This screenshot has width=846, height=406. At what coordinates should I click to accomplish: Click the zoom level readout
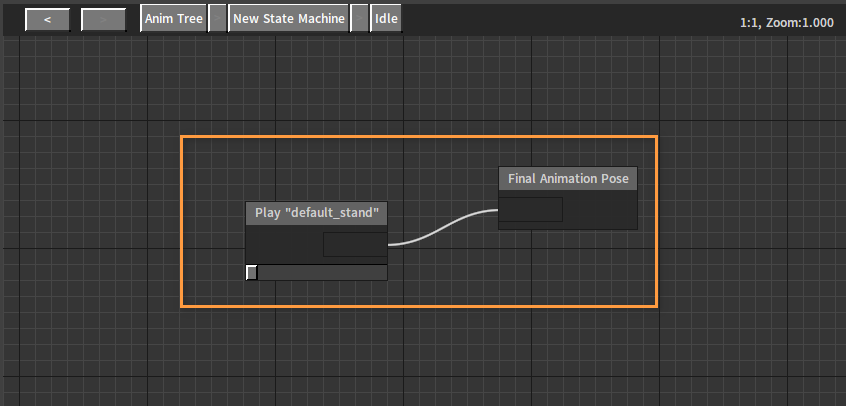point(784,23)
